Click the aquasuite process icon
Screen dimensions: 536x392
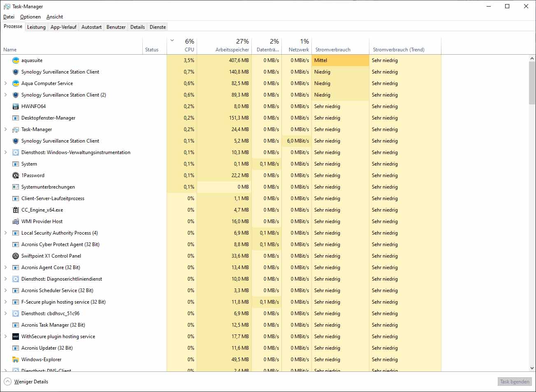pos(16,60)
